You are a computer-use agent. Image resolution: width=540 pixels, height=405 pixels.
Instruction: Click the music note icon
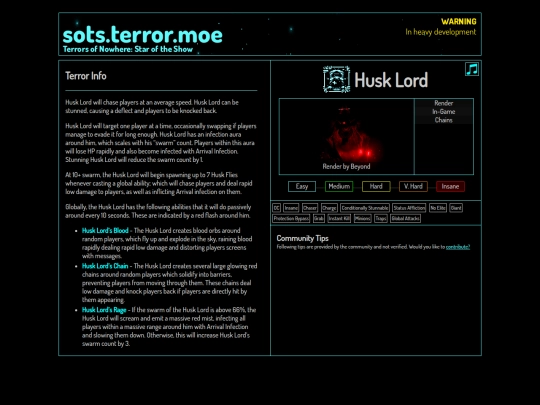pos(472,69)
